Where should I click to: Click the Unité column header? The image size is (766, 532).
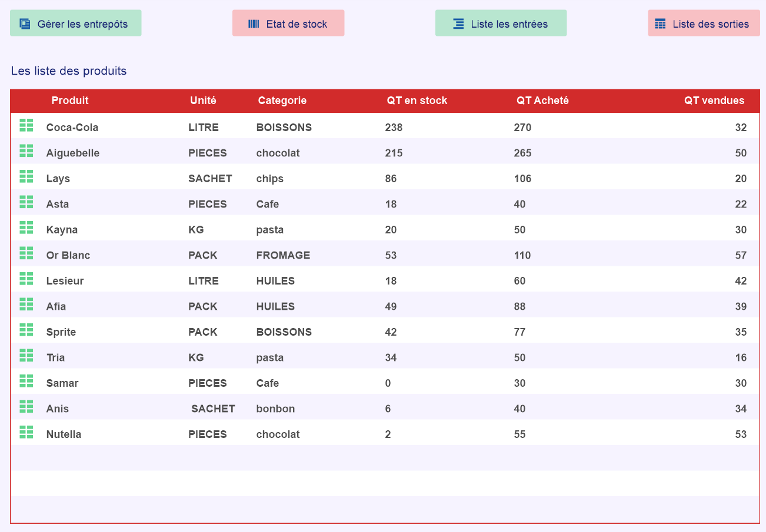point(203,101)
